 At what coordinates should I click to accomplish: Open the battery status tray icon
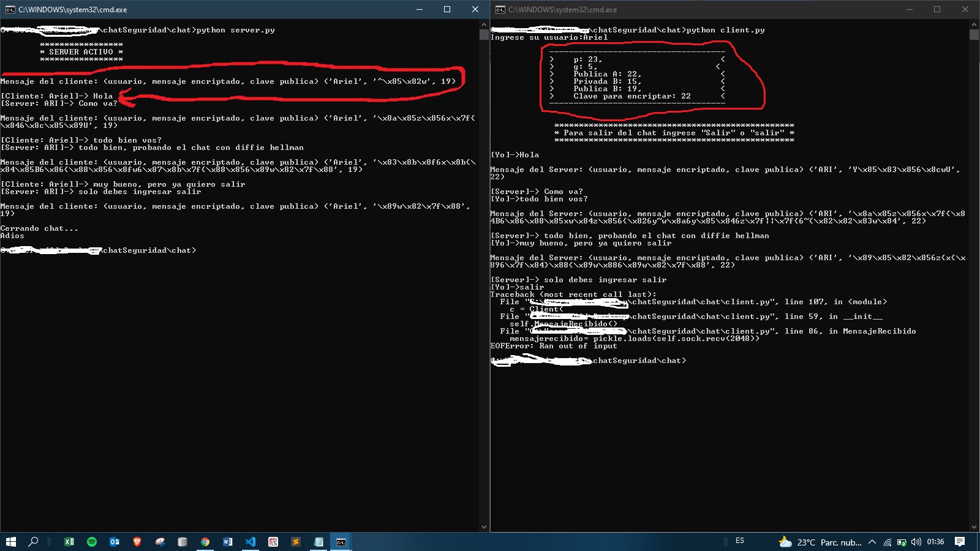tap(902, 542)
